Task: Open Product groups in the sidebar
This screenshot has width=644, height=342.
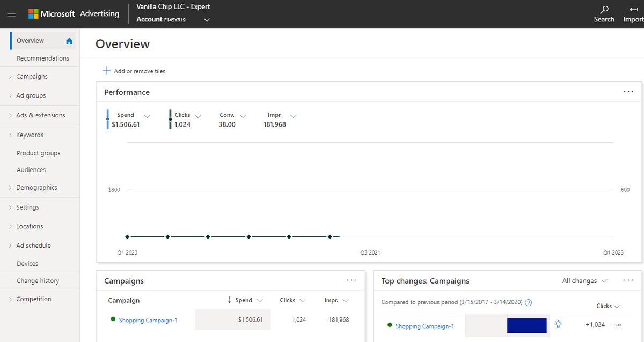Action: 39,153
